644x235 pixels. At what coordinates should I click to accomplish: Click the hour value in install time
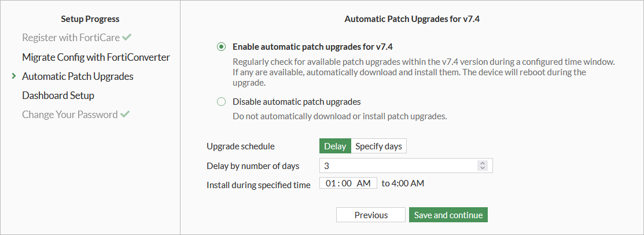click(x=331, y=183)
